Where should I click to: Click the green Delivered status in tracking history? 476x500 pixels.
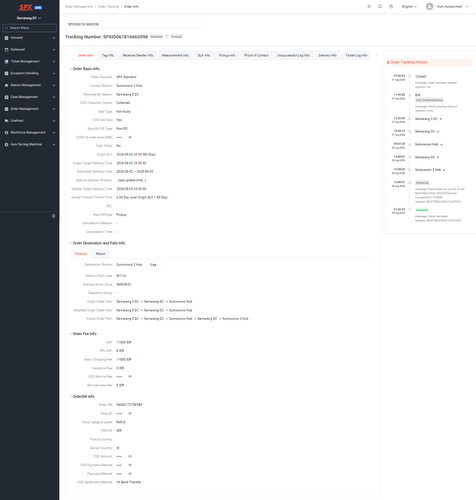pyautogui.click(x=422, y=210)
